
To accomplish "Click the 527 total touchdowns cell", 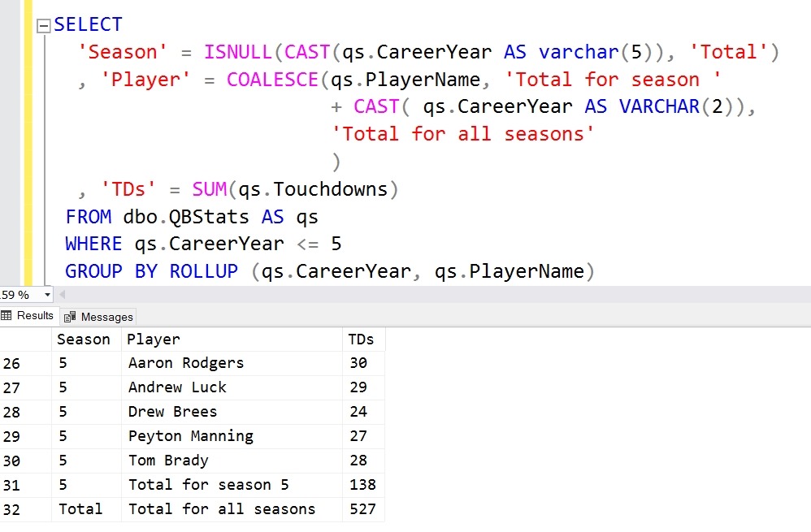I will 362,509.
